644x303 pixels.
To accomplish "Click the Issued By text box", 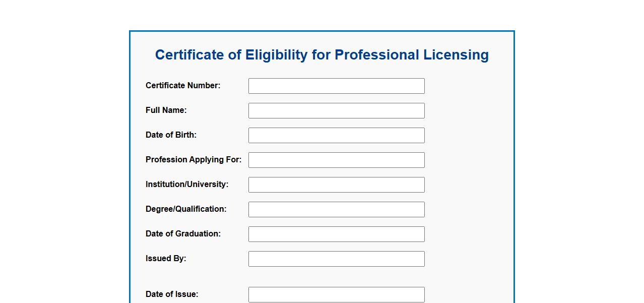I will [336, 259].
